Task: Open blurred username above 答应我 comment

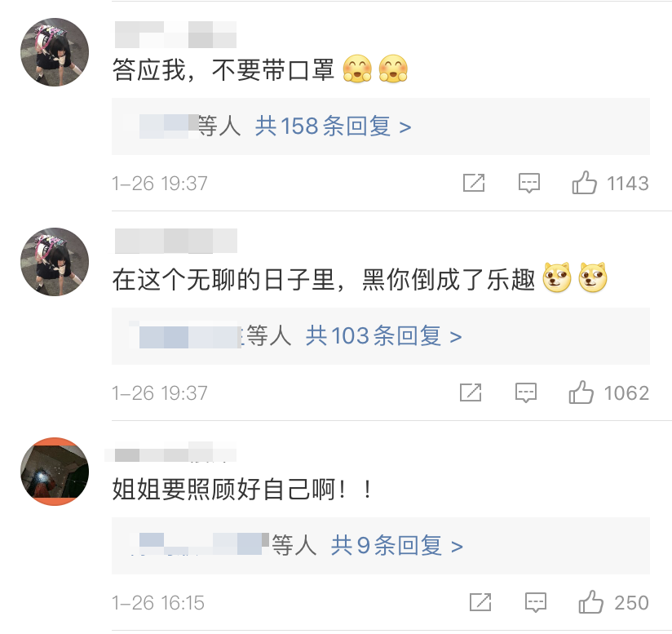Action: (175, 34)
